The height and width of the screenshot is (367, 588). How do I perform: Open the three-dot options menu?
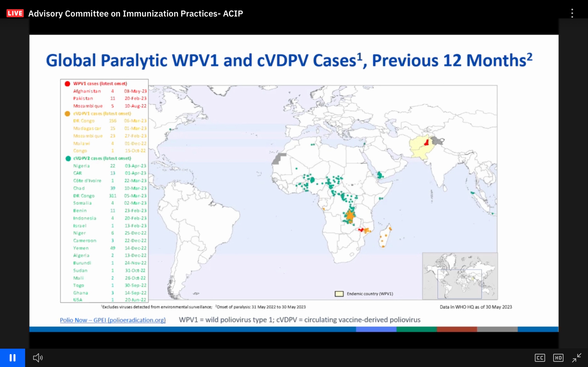point(572,13)
